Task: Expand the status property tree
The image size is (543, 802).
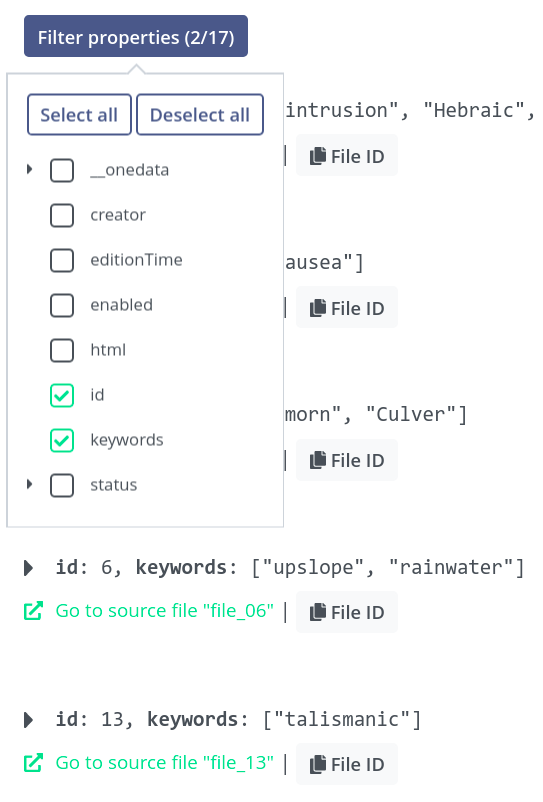Action: (x=29, y=484)
